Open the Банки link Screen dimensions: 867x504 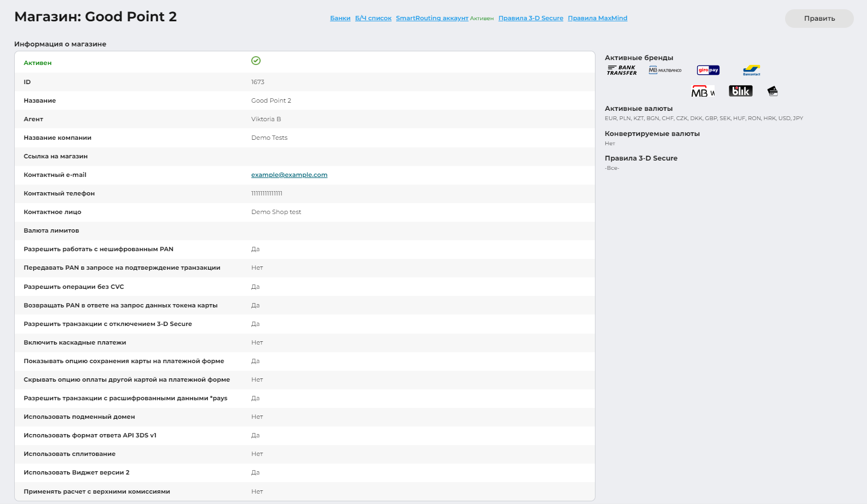340,19
